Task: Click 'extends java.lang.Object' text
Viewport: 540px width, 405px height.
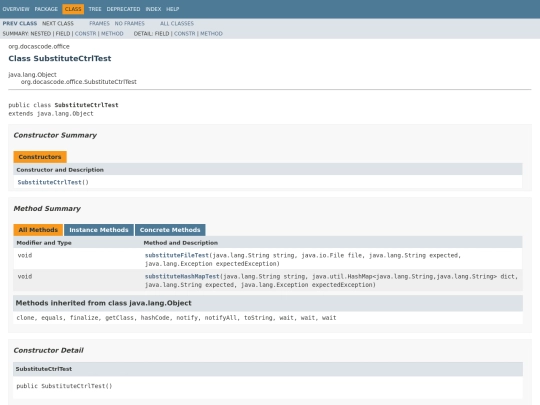Action: [x=51, y=113]
